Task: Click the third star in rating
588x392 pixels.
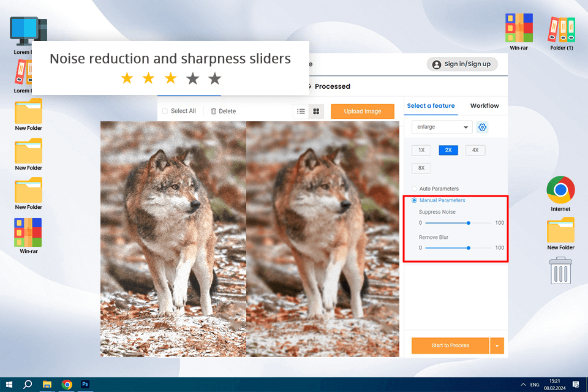Action: [x=171, y=78]
